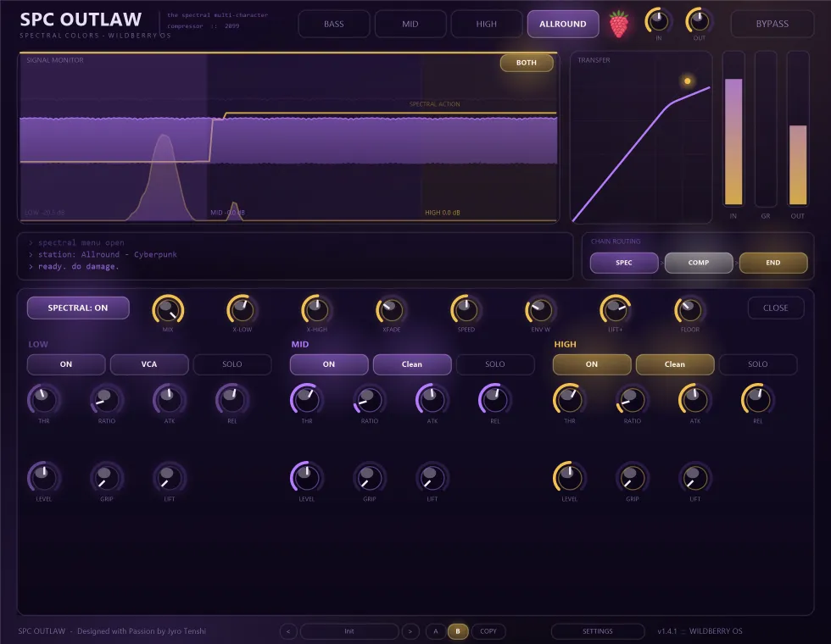Click the ENV W knob
This screenshot has height=644, width=831.
coord(541,310)
